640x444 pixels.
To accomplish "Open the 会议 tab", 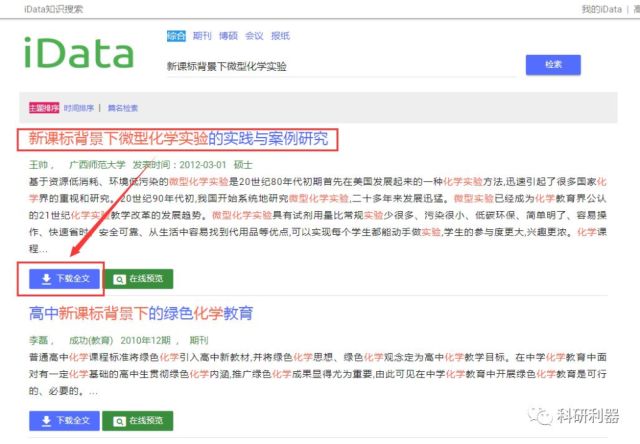I will (254, 36).
